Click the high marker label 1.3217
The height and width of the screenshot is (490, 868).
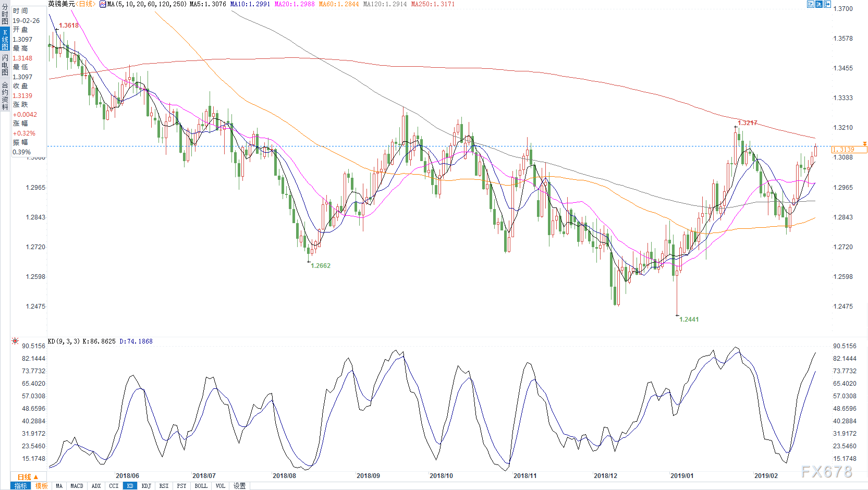click(x=748, y=123)
